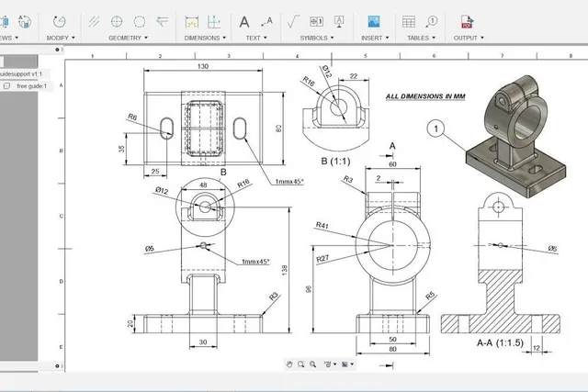The width and height of the screenshot is (588, 392).
Task: Select the Leader text tool
Action: [266, 22]
